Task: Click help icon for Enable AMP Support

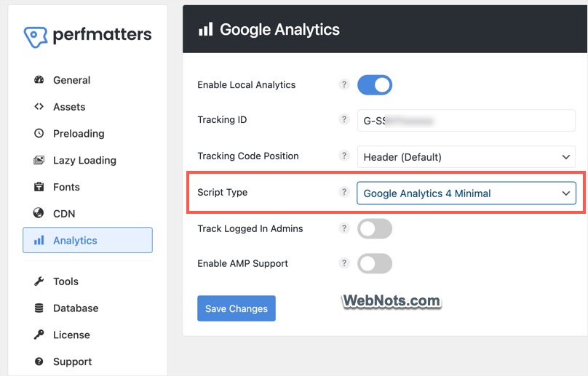Action: tap(344, 263)
